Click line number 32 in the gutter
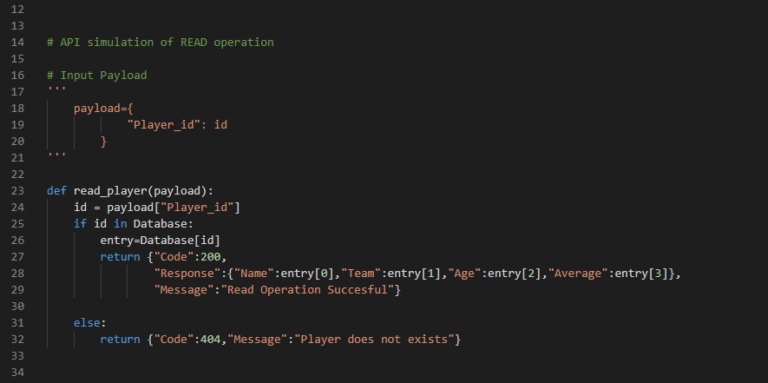Image resolution: width=768 pixels, height=383 pixels. pyautogui.click(x=17, y=339)
